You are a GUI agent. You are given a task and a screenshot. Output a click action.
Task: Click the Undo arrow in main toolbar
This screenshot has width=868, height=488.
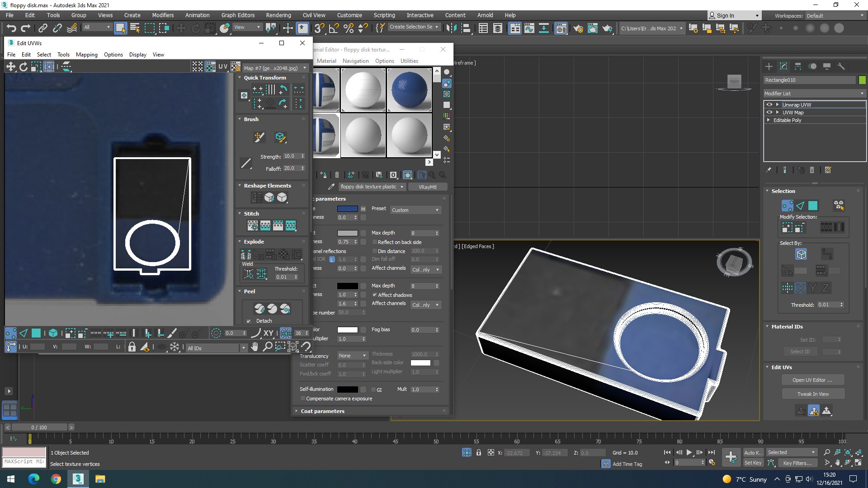coord(11,28)
